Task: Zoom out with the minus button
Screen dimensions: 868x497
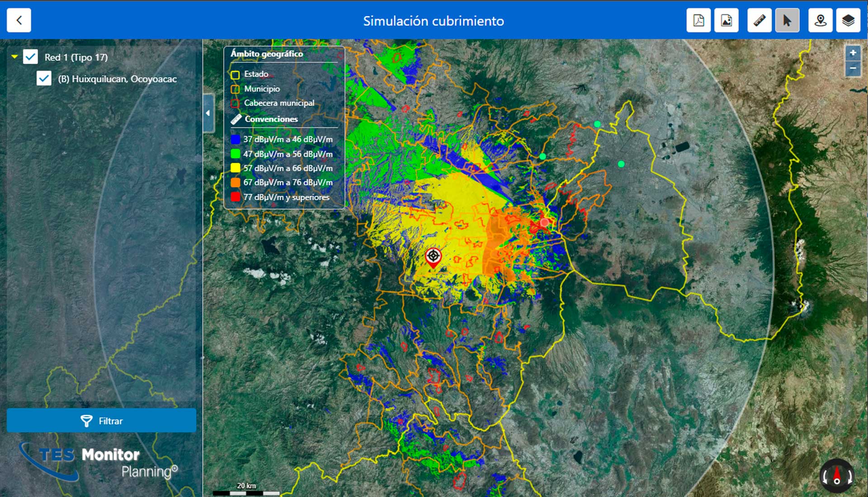Action: coord(853,69)
